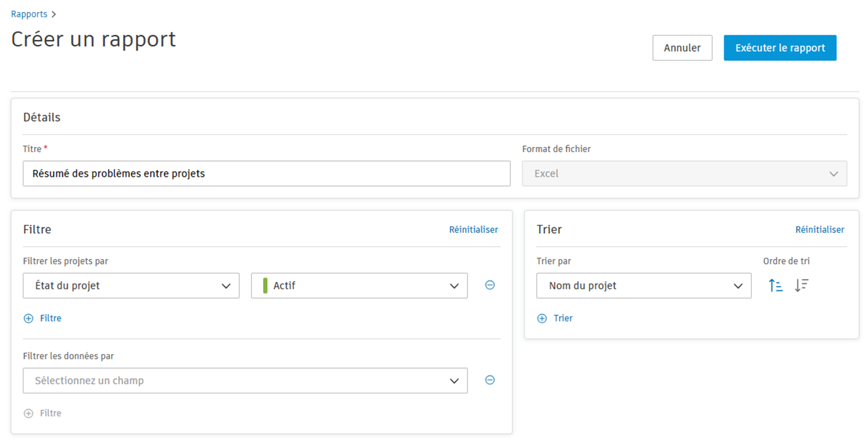Expand the Nom du projet sort dropdown
The height and width of the screenshot is (447, 868).
coord(643,285)
